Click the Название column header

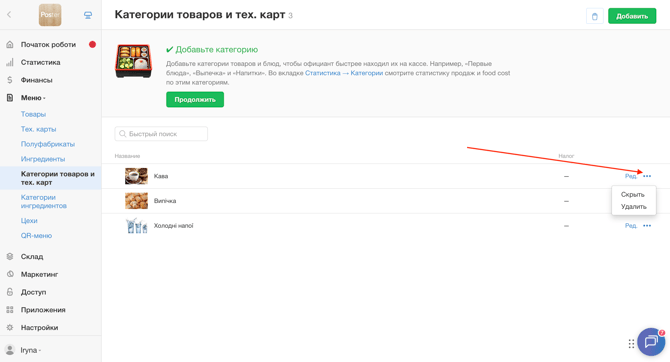coord(127,156)
